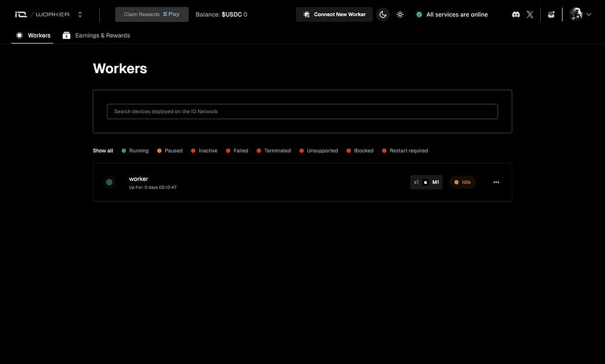This screenshot has height=364, width=605.
Task: Switch to light mode sun icon
Action: (400, 15)
